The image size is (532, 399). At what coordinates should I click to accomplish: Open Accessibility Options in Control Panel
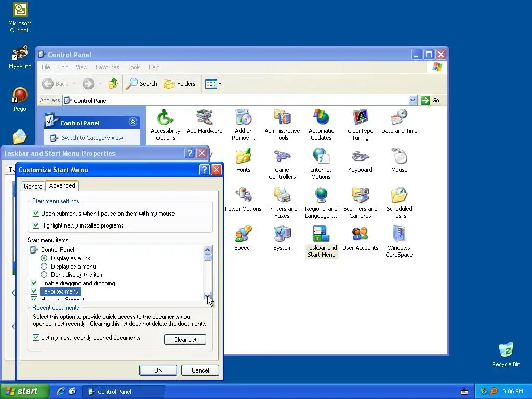click(x=165, y=124)
